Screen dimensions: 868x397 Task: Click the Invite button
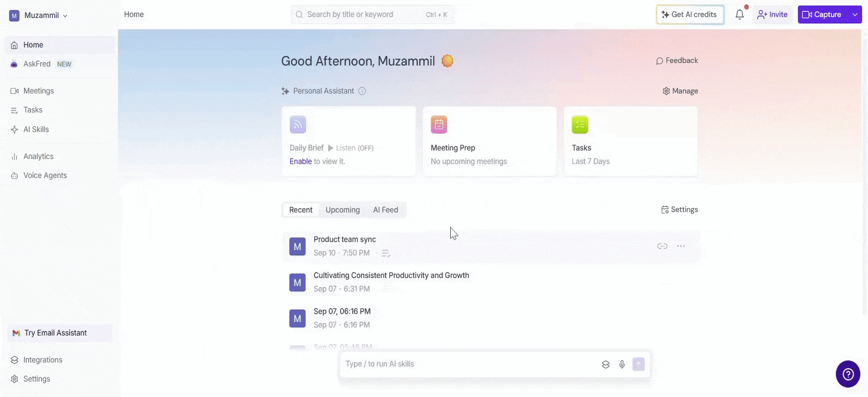tap(772, 14)
